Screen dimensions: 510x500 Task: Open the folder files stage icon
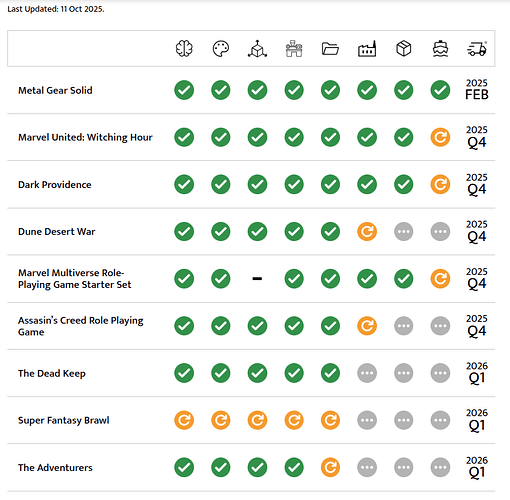tap(330, 49)
